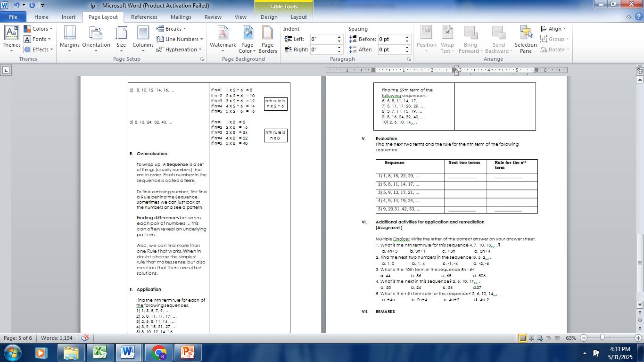Click the zoom slider handle
The height and width of the screenshot is (362, 644).
tap(602, 338)
